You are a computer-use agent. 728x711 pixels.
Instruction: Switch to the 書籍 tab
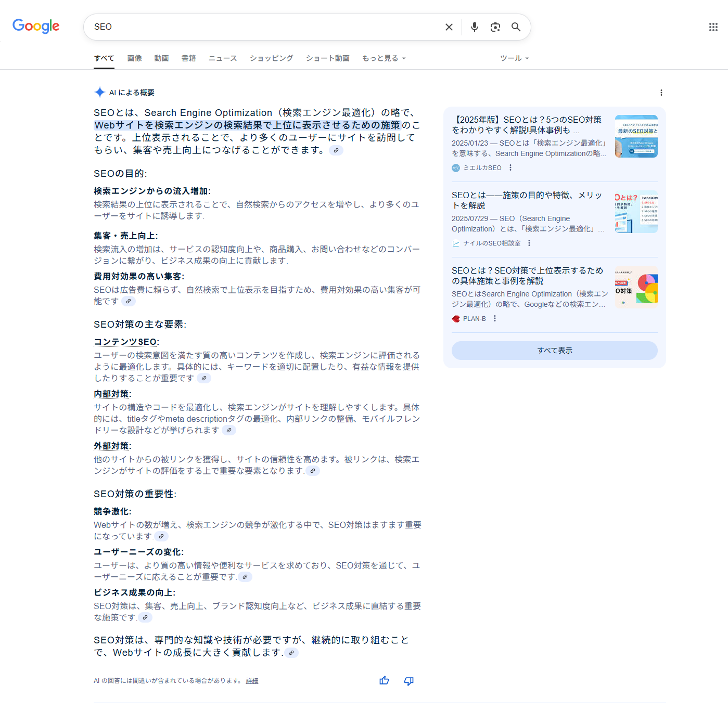click(189, 58)
